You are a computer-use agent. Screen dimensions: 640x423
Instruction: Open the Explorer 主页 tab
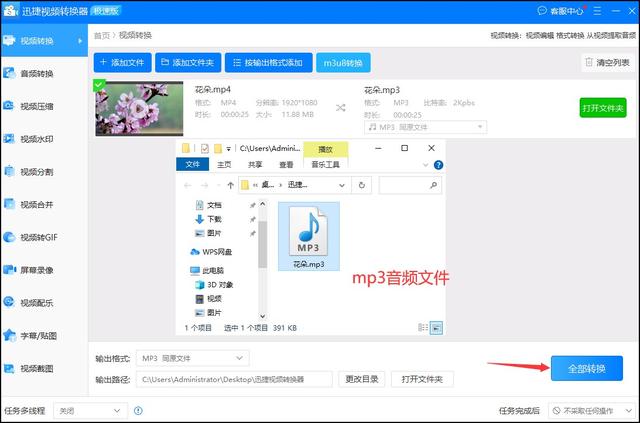coord(224,165)
